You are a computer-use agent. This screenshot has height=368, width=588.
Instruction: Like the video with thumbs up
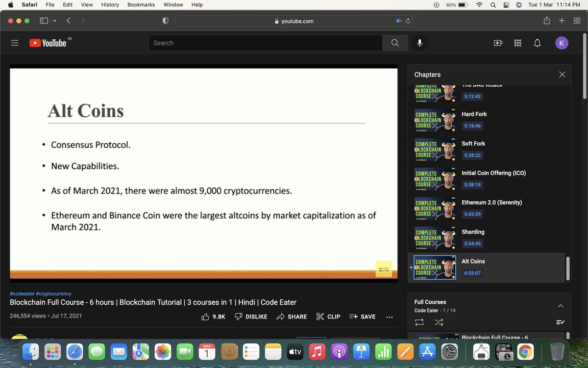[x=213, y=316]
